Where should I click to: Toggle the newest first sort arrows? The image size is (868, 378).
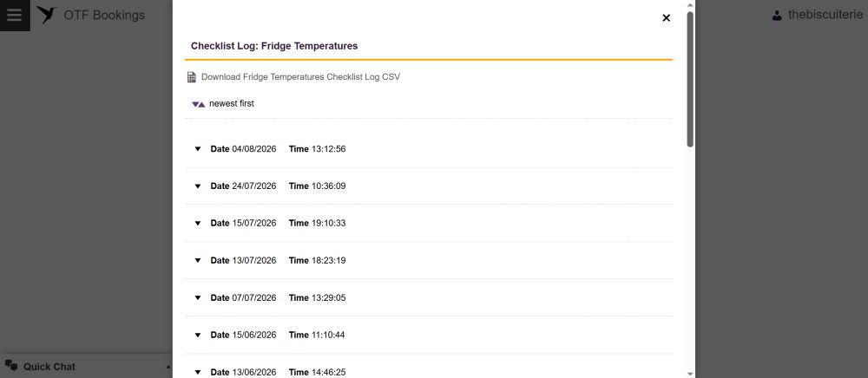click(198, 104)
